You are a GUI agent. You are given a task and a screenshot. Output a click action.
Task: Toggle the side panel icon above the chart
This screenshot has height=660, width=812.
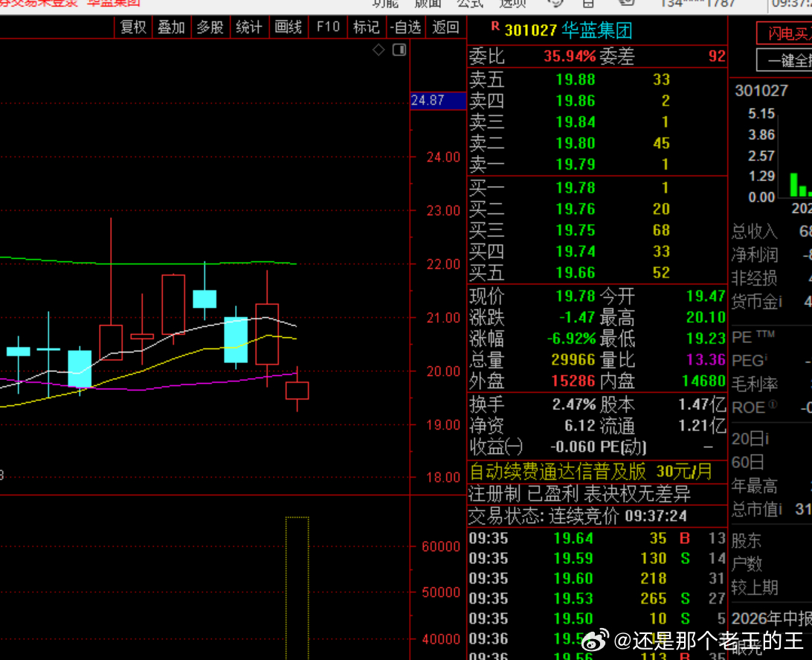point(399,50)
